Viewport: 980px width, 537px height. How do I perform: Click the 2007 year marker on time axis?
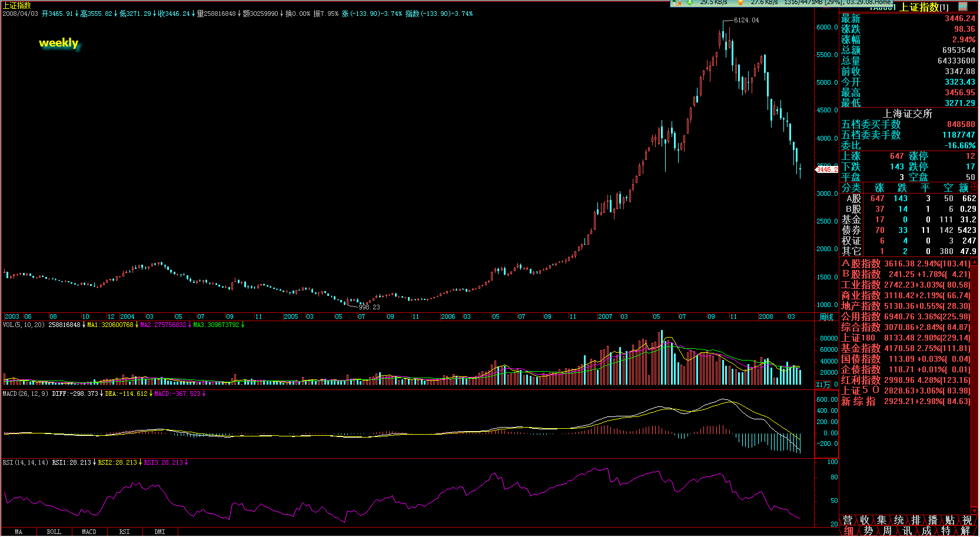click(605, 316)
